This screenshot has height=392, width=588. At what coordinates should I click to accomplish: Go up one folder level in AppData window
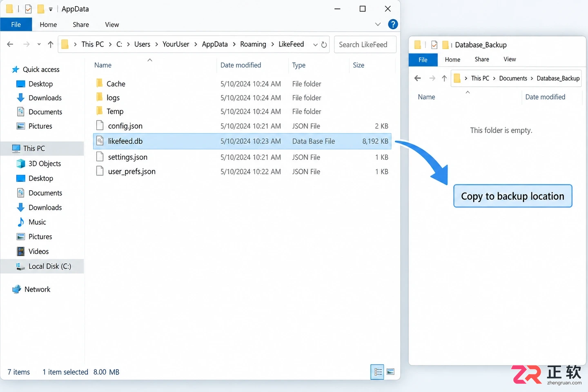tap(51, 45)
